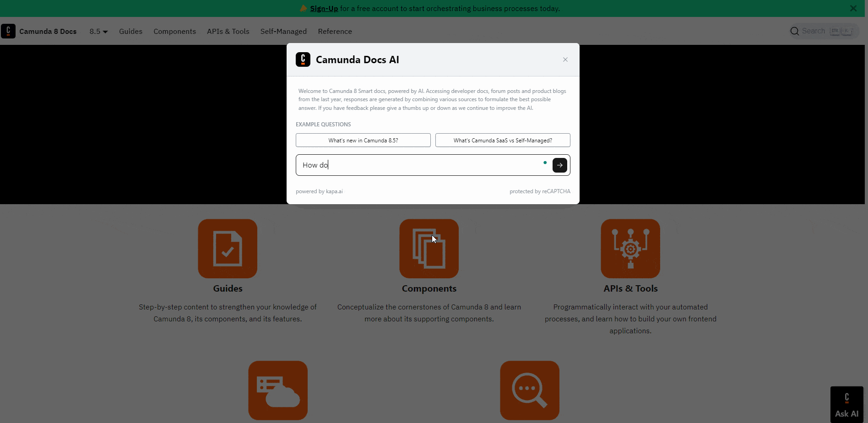Click the Components 'Conceptualize the cornerstones' description
868x423 pixels.
pyautogui.click(x=429, y=313)
